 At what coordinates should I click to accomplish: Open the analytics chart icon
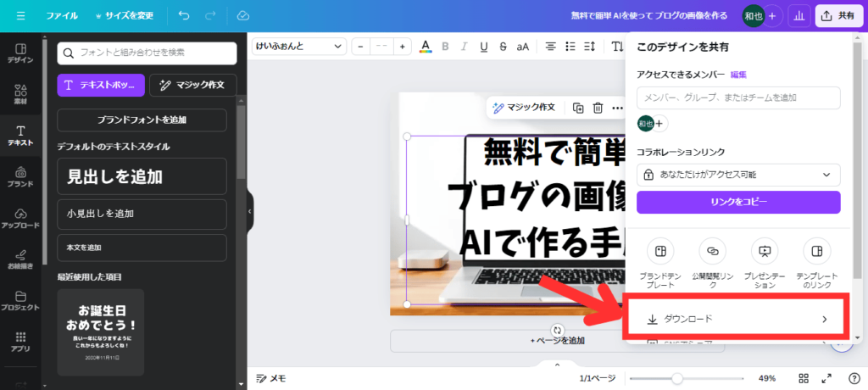(798, 15)
